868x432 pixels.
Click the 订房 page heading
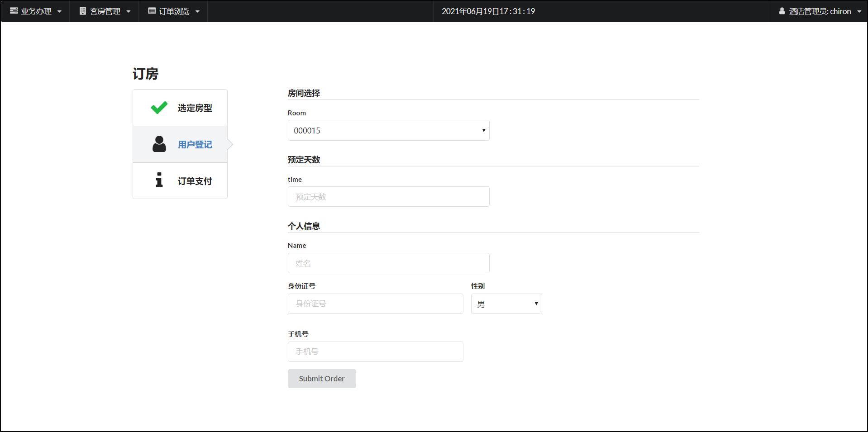pos(145,74)
